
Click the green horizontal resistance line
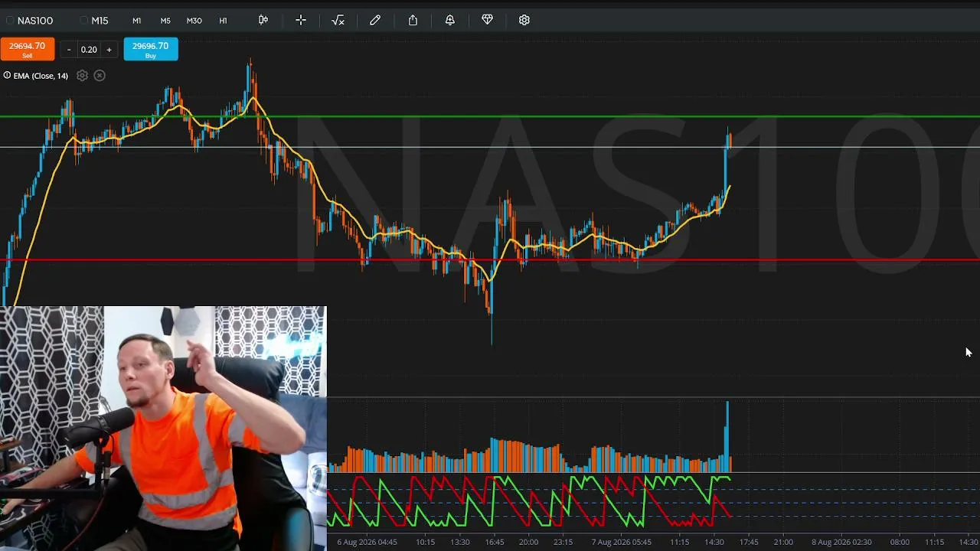(x=490, y=117)
